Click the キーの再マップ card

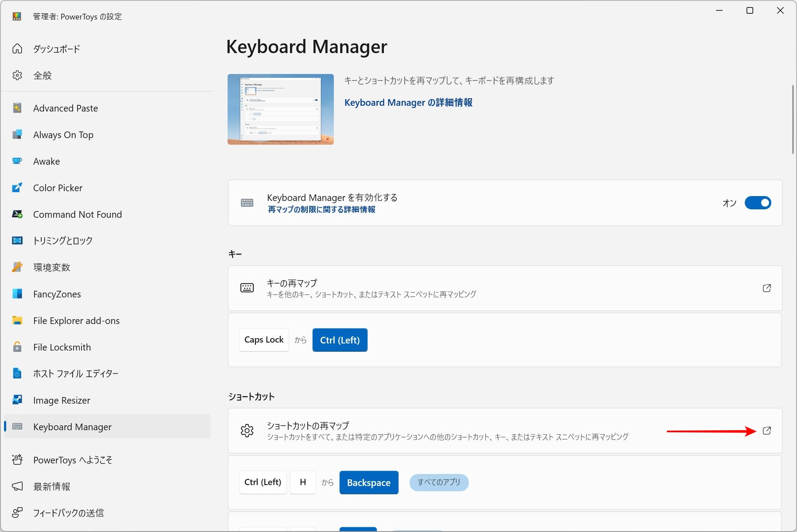505,288
